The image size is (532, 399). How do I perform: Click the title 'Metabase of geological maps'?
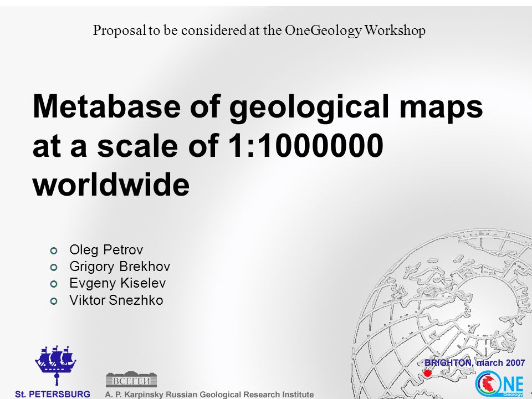tap(258, 108)
